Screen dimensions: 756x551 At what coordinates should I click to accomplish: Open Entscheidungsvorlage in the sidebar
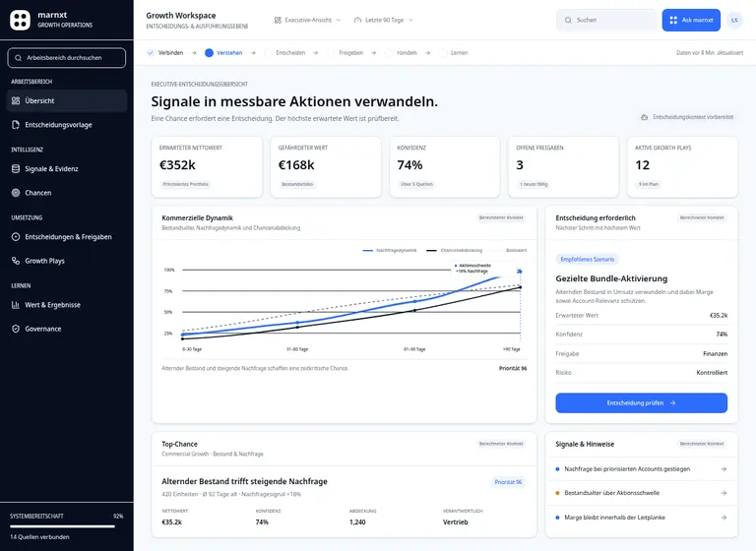pos(67,125)
